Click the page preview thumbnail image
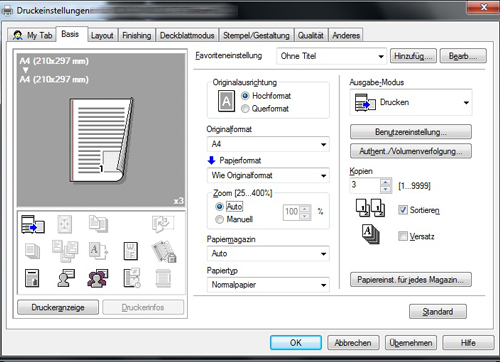 [x=101, y=140]
